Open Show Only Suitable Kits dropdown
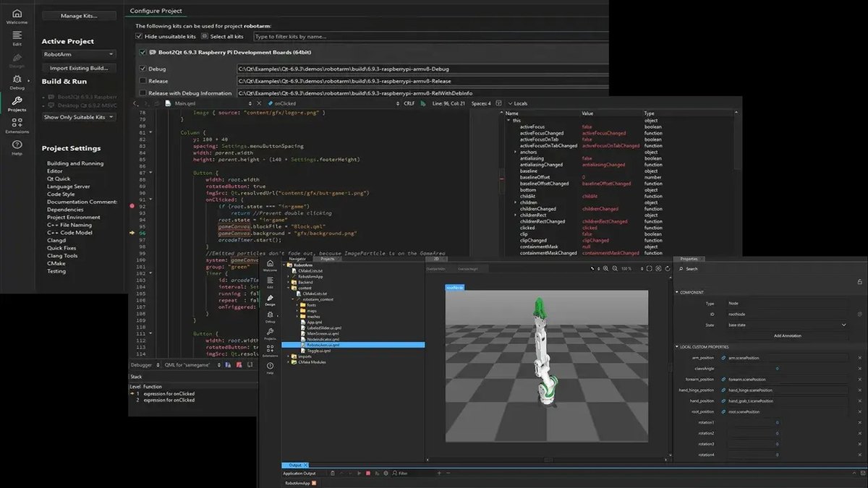868x488 pixels. point(79,116)
